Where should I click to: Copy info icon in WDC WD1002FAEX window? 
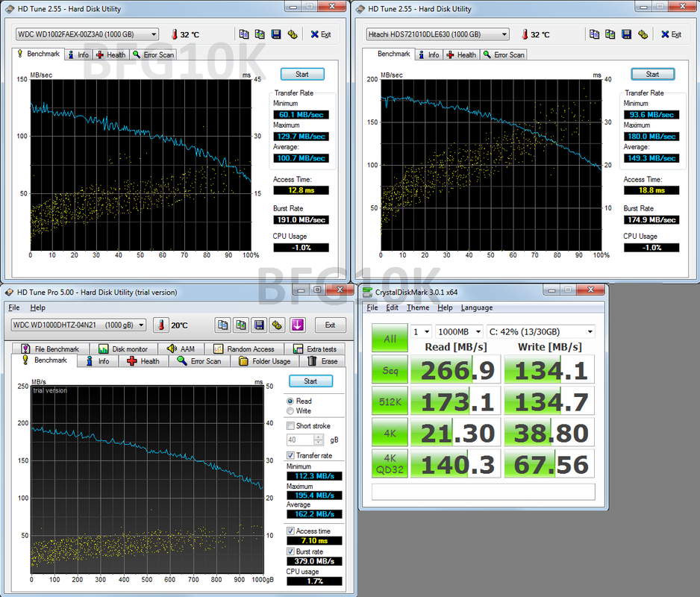tap(244, 34)
